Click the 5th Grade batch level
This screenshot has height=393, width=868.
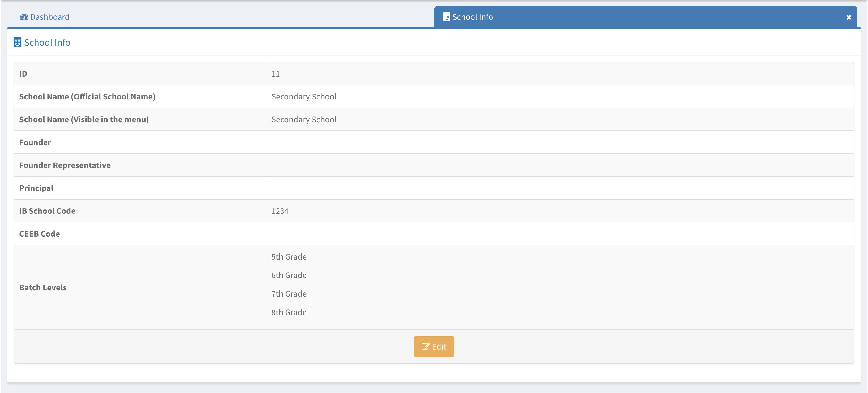(289, 257)
